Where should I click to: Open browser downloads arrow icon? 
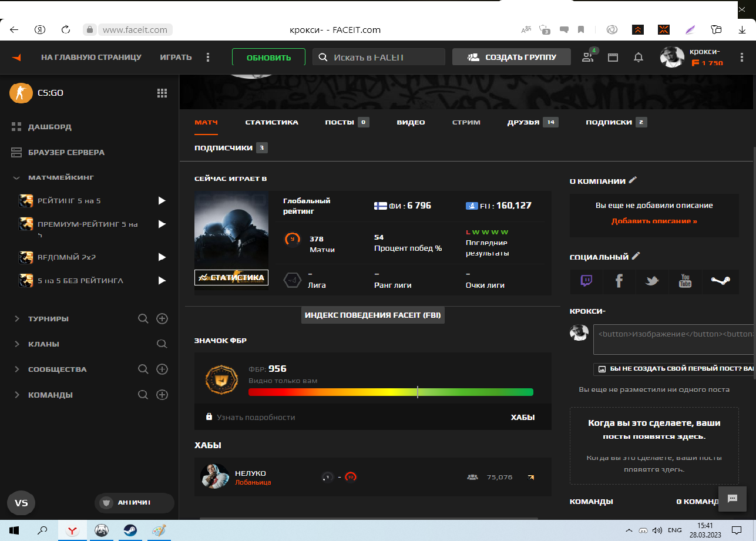click(742, 29)
